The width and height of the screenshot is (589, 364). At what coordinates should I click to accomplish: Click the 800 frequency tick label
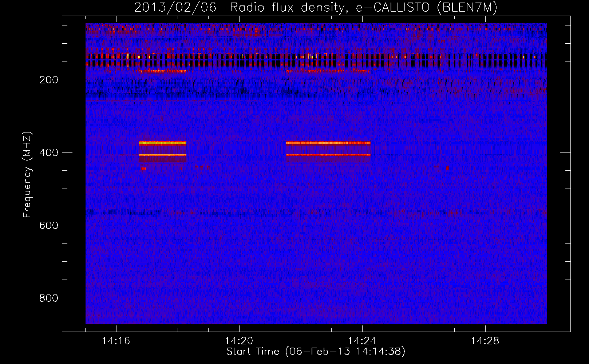click(49, 298)
